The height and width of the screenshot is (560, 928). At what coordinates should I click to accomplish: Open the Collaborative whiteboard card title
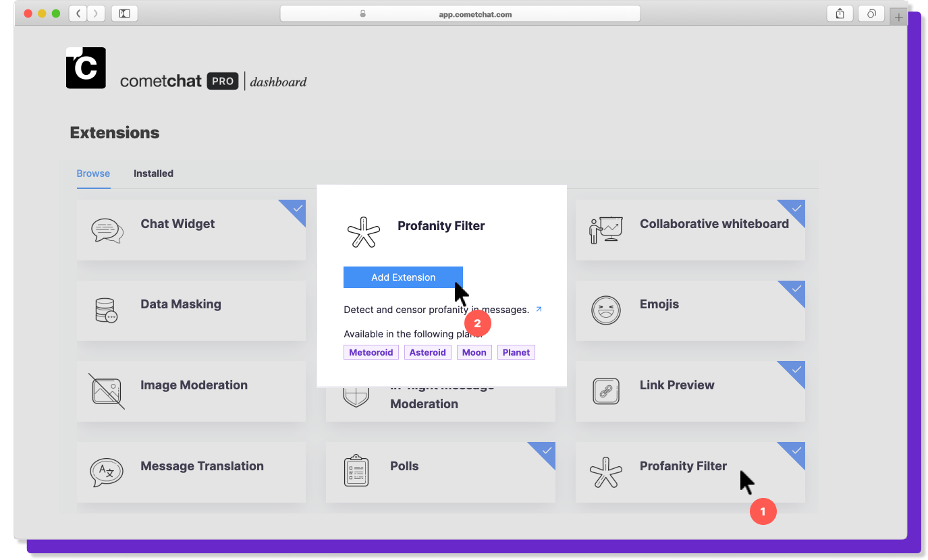click(x=714, y=224)
